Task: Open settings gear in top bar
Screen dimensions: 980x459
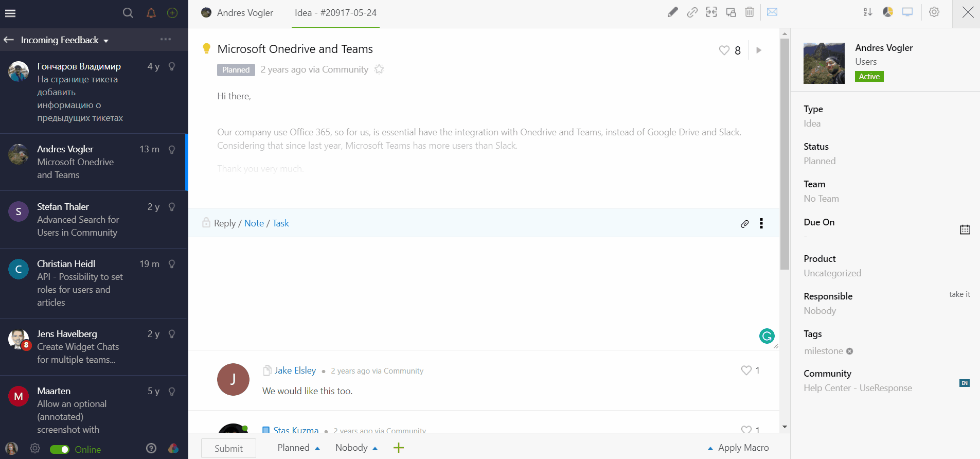Action: 934,12
